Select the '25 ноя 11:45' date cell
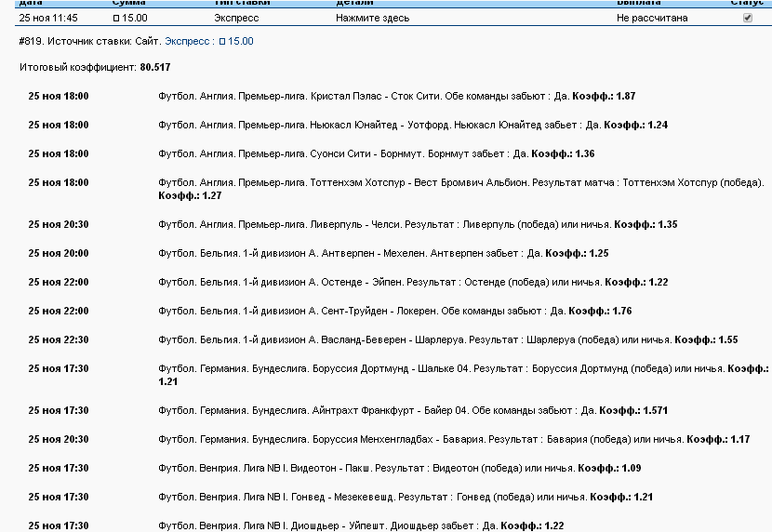 tap(48, 19)
